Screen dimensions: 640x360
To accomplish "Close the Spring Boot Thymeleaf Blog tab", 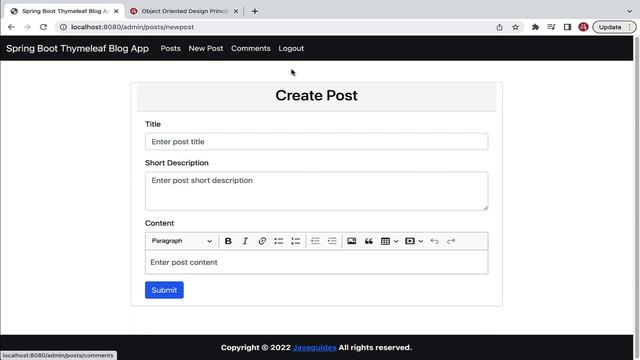I will [116, 11].
